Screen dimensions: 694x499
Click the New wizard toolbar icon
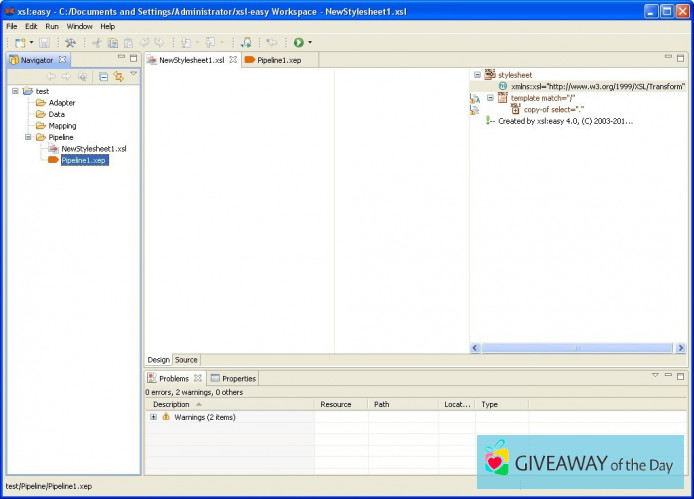(x=19, y=43)
